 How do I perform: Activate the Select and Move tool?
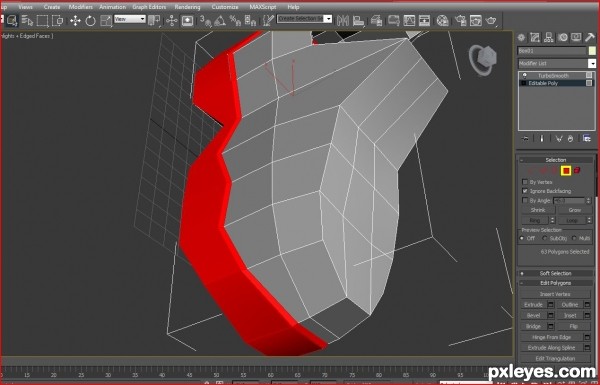[75, 20]
